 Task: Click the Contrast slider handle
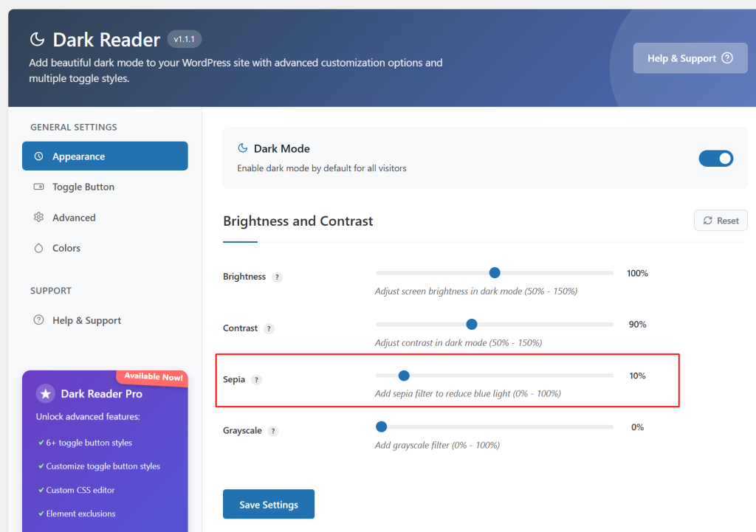pos(472,325)
